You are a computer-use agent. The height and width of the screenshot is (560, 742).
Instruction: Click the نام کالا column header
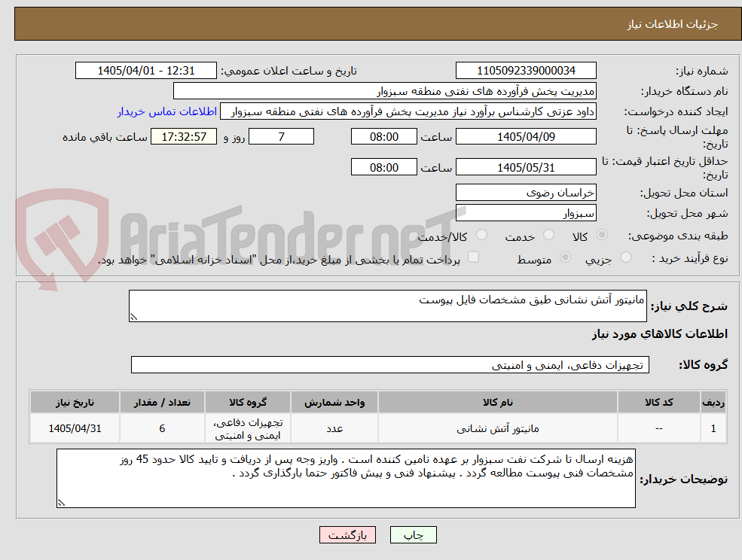[x=497, y=403]
